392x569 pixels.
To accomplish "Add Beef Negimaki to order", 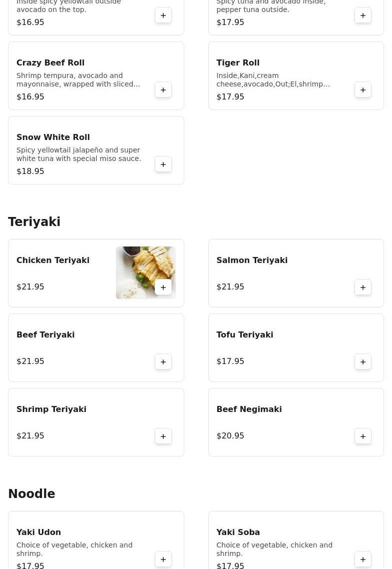I will [x=363, y=436].
